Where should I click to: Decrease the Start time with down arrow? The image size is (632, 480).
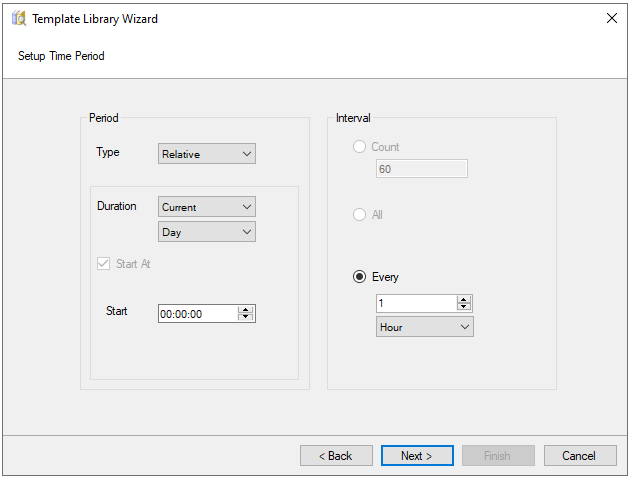245,318
